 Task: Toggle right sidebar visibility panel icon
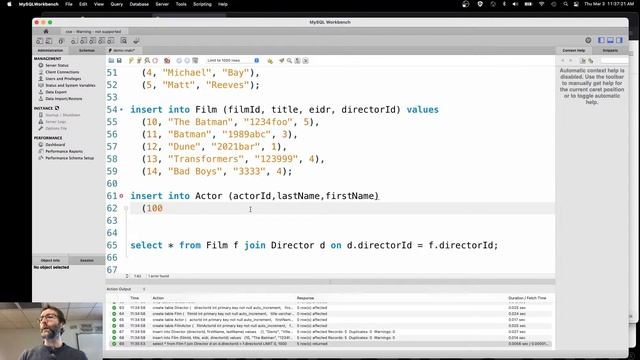tap(620, 40)
